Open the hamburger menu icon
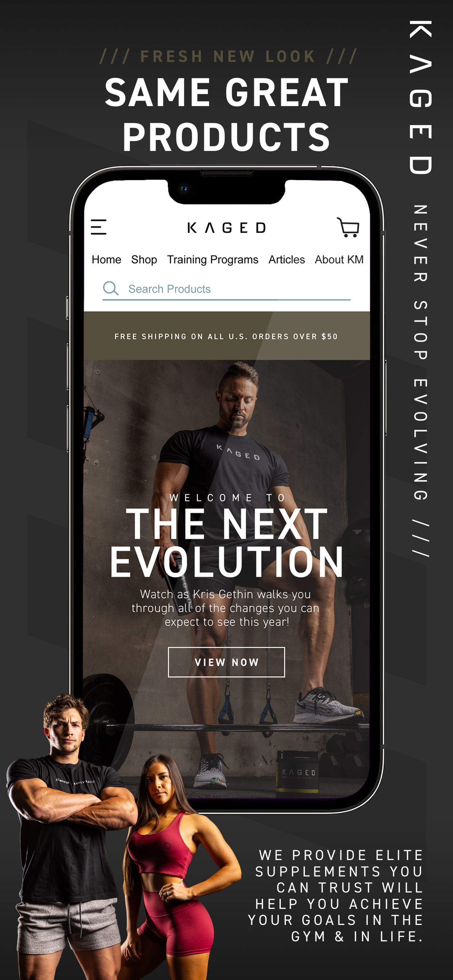The width and height of the screenshot is (453, 980). [x=98, y=227]
